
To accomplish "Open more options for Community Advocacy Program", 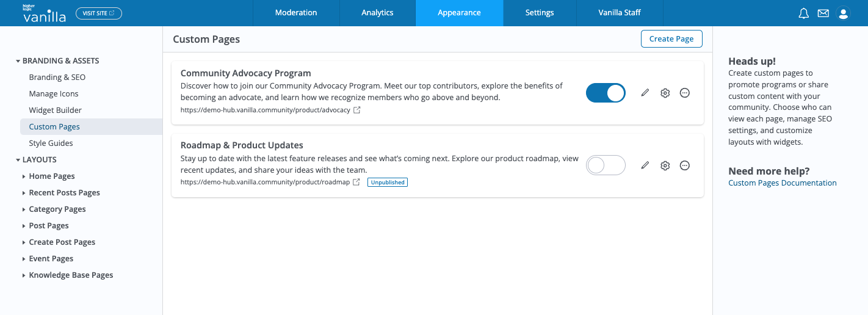I will click(685, 93).
